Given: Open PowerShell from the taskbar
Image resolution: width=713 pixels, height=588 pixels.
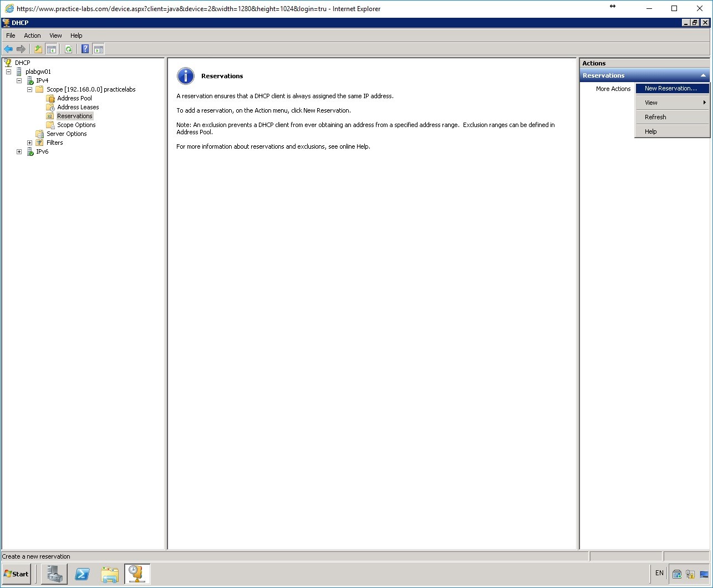Looking at the screenshot, I should [82, 574].
